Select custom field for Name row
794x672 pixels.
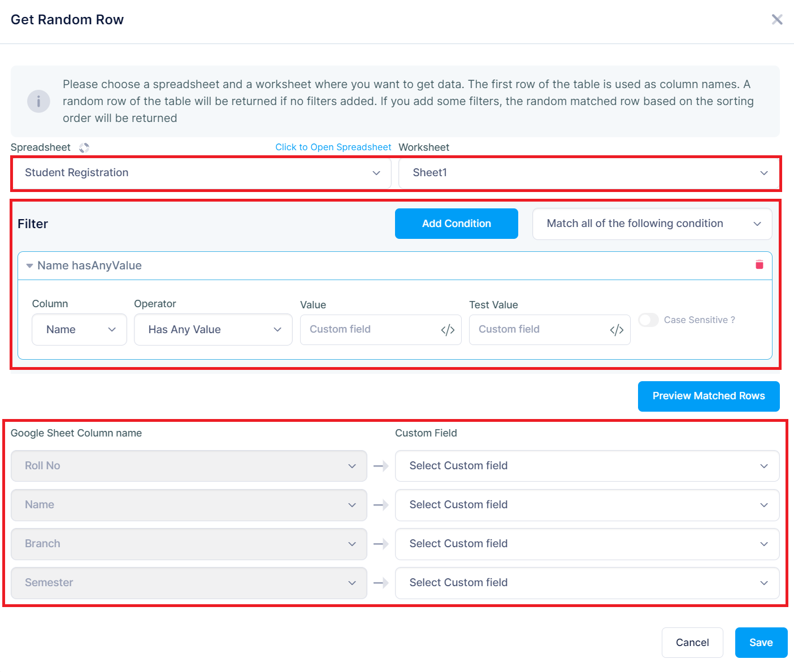587,505
